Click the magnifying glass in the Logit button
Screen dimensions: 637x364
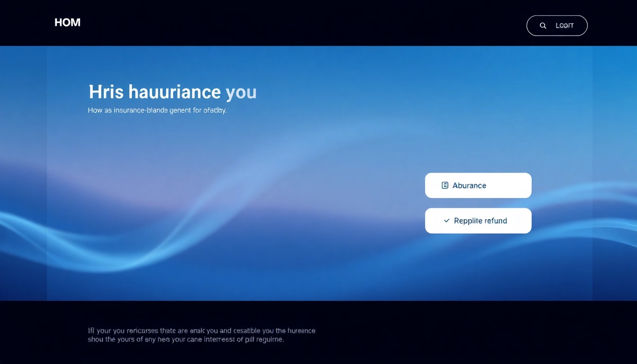(x=543, y=26)
